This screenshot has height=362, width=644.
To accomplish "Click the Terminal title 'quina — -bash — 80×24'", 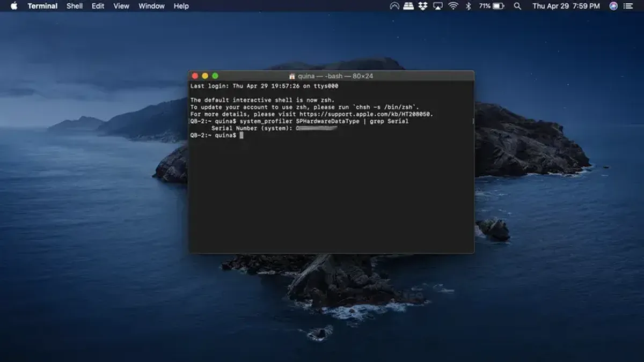I will [x=335, y=76].
